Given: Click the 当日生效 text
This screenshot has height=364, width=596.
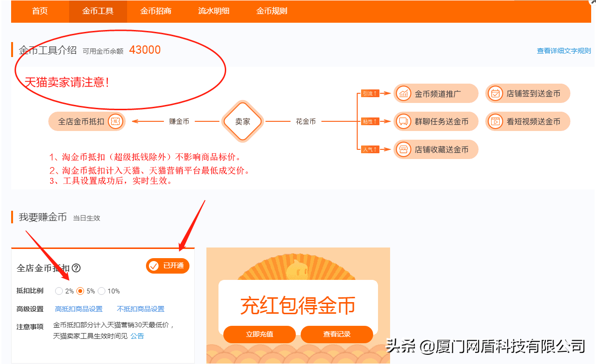Looking at the screenshot, I should (87, 218).
